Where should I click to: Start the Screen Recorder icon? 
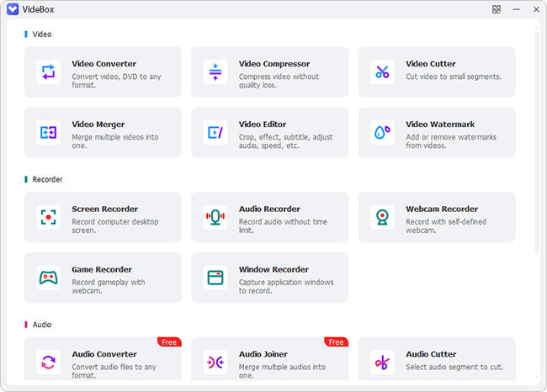(48, 217)
